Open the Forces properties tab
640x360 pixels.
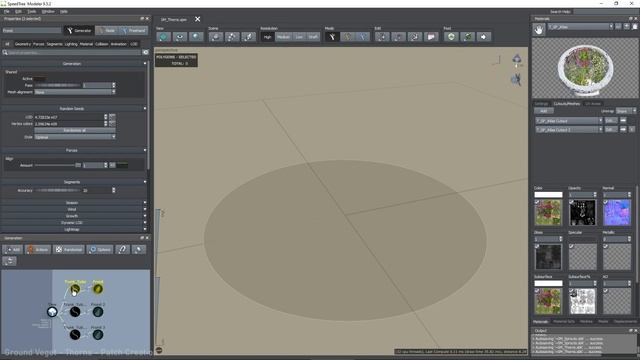pyautogui.click(x=38, y=44)
